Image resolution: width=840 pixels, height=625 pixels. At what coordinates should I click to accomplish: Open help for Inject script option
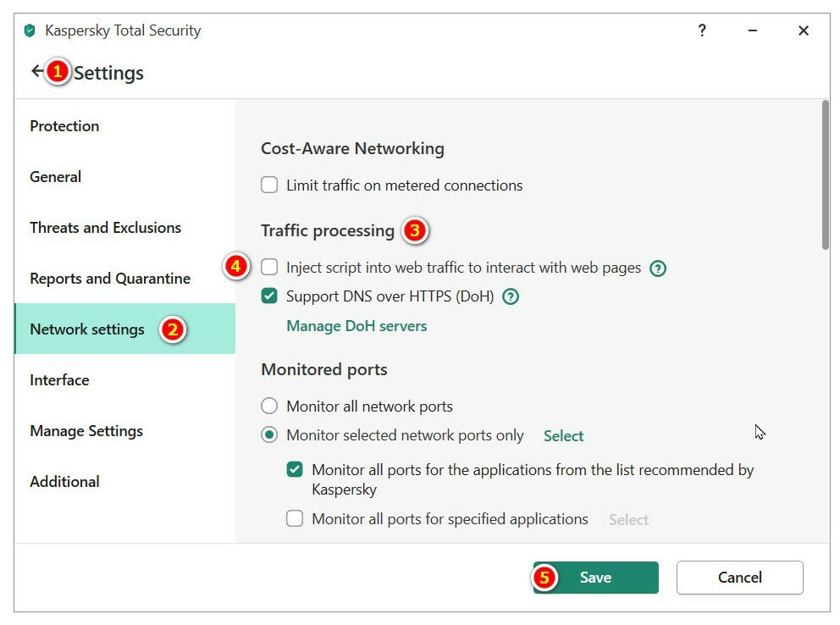658,268
